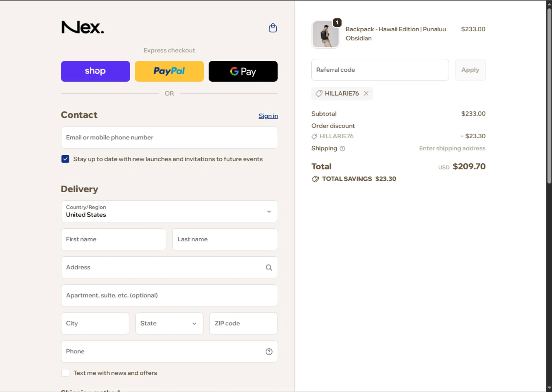Click the Subtotal $233.00 value
The height and width of the screenshot is (392, 552).
coord(473,114)
